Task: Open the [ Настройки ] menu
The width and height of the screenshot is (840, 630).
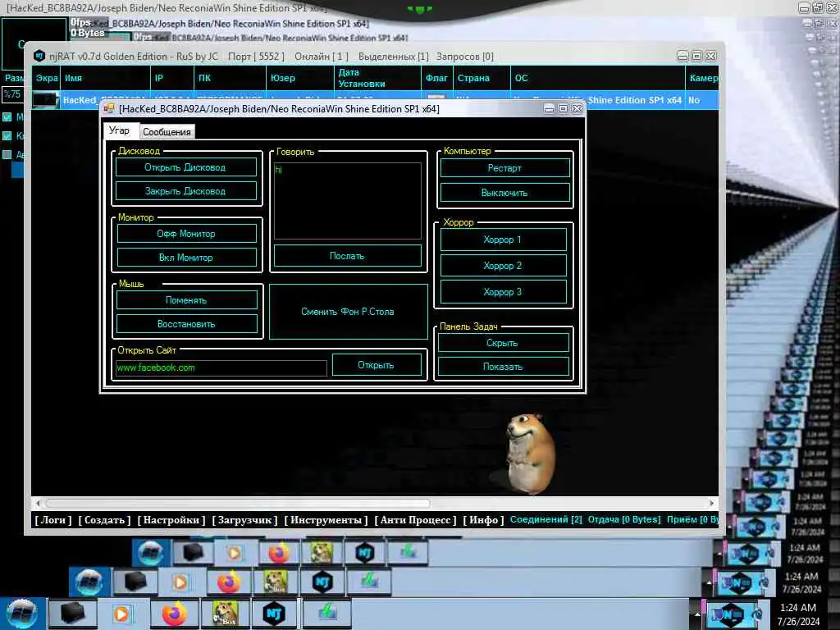Action: (171, 519)
